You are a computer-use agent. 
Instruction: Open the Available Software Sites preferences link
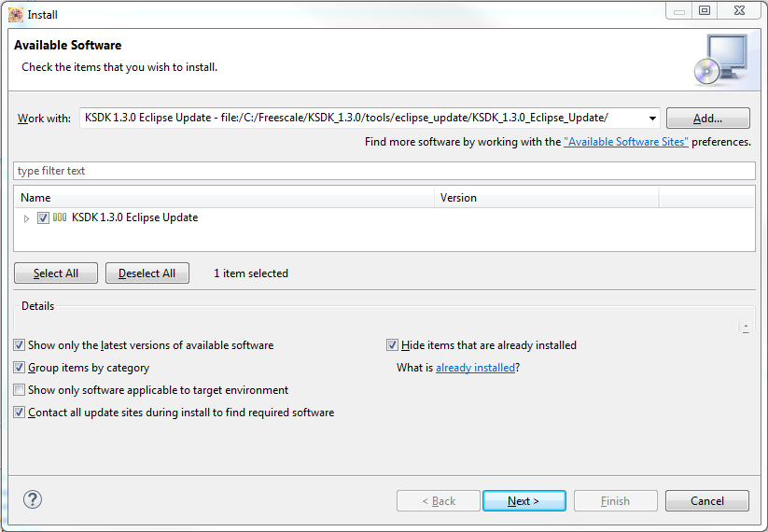pos(626,142)
